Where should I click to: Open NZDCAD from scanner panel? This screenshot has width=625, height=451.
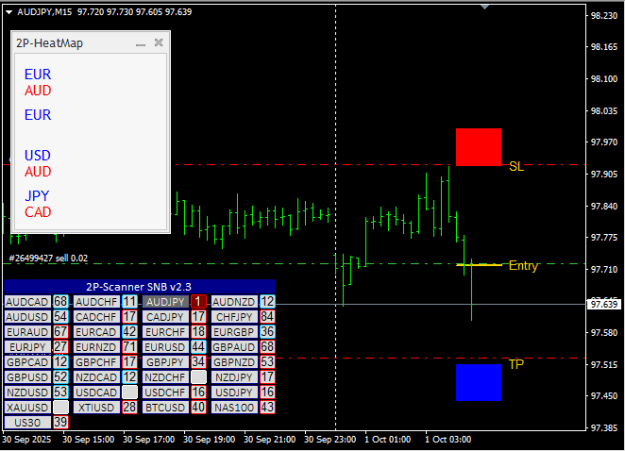(96, 377)
